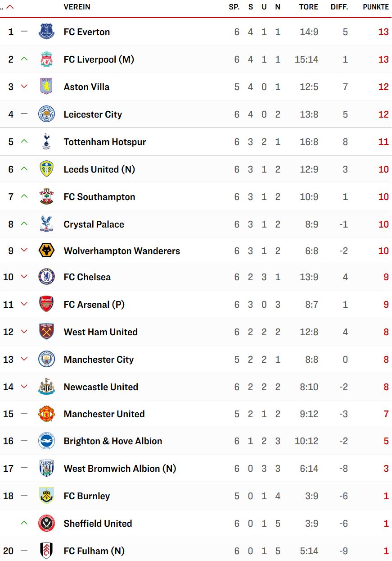This screenshot has height=561, width=392.
Task: Sort table by TORE column header
Action: pyautogui.click(x=309, y=7)
